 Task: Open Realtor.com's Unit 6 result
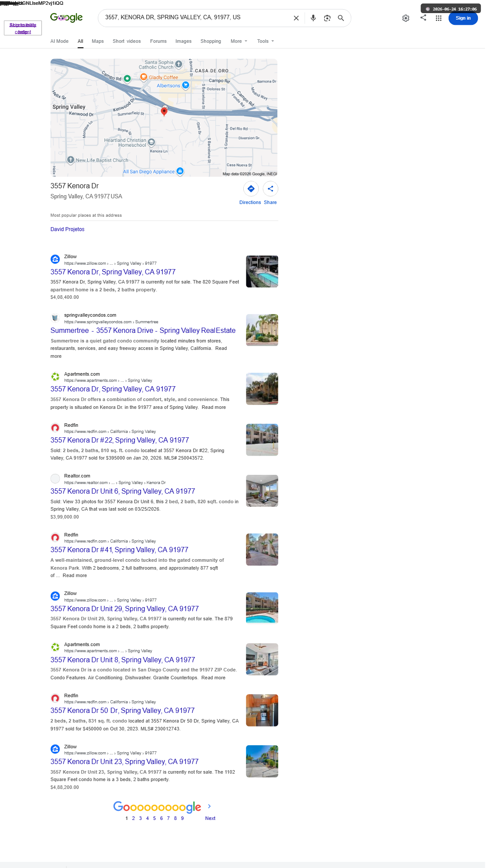coord(123,491)
